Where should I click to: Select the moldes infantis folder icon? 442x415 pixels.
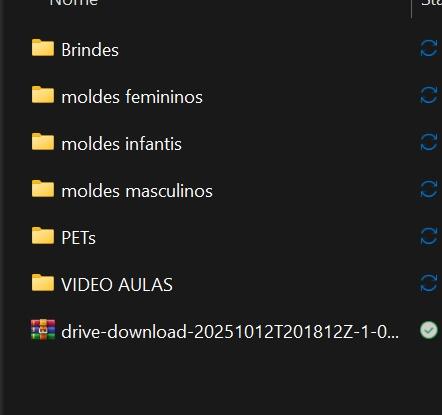click(43, 142)
